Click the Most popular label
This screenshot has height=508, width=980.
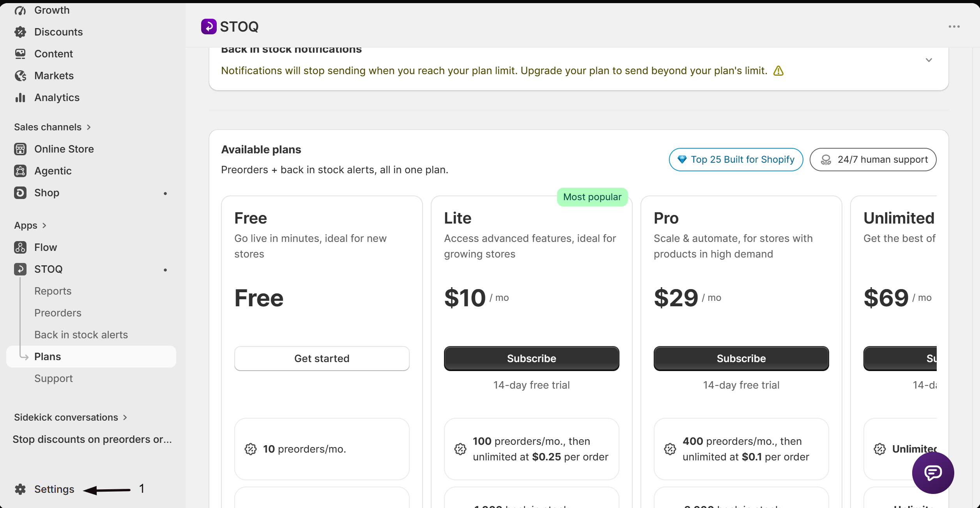593,197
